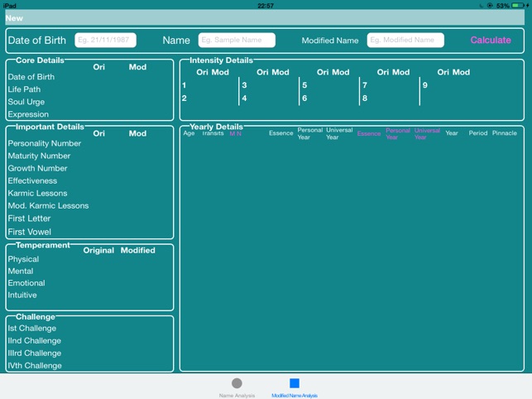
Task: Click the IInd Challenge label
Action: (34, 340)
